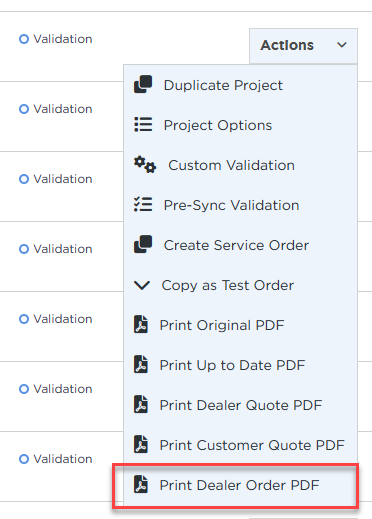Click the Duplicate Project copy icon
Image resolution: width=372 pixels, height=519 pixels.
[x=143, y=84]
